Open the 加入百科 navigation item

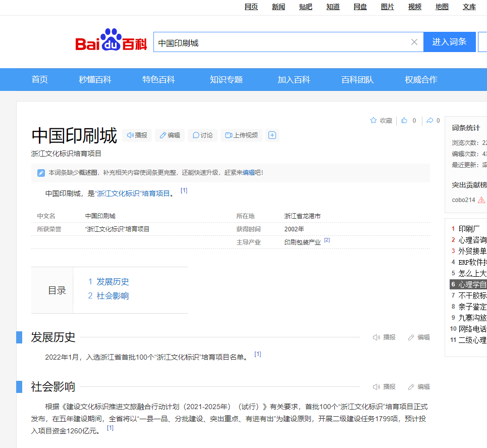[x=294, y=80]
